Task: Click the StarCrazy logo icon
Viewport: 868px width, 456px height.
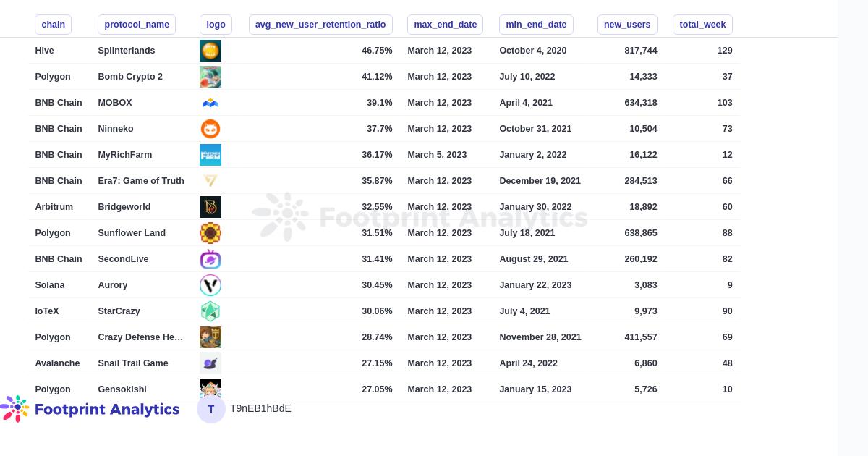Action: click(210, 311)
